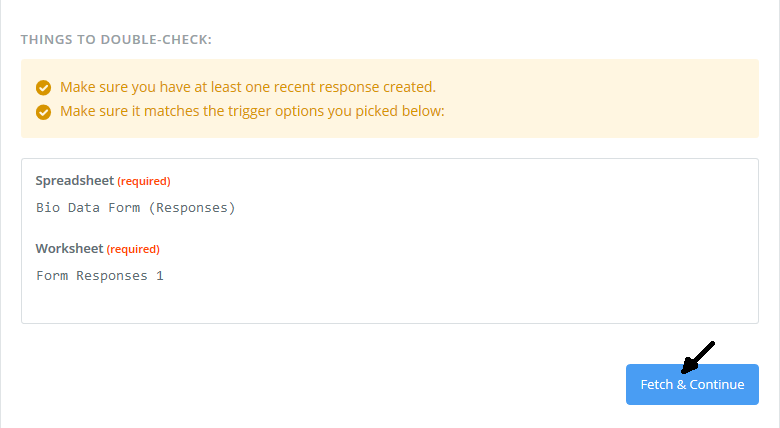780x428 pixels.
Task: Click the word Continue on blue button
Action: pyautogui.click(x=717, y=385)
